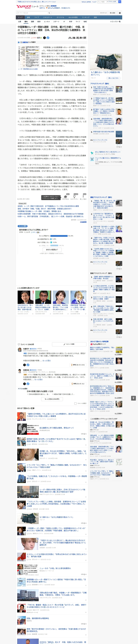Click the ヘルプ header link
The width and height of the screenshot is (138, 644).
pos(94,2)
